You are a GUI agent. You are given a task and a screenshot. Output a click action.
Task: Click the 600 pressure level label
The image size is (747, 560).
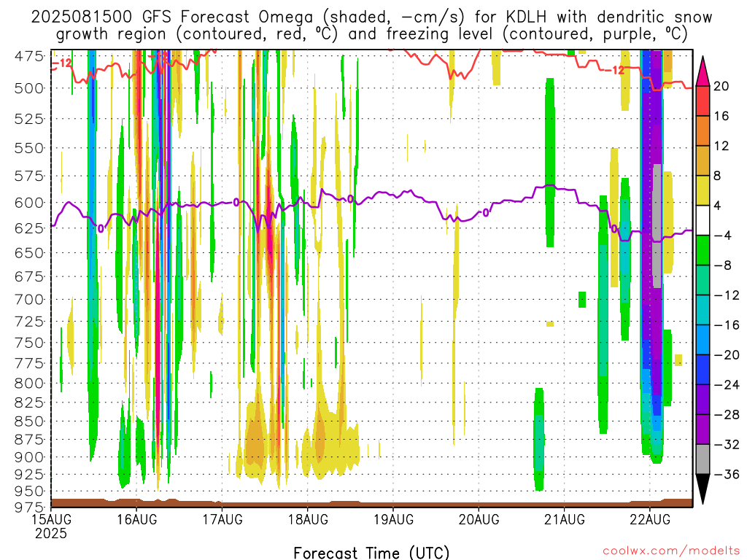[29, 203]
